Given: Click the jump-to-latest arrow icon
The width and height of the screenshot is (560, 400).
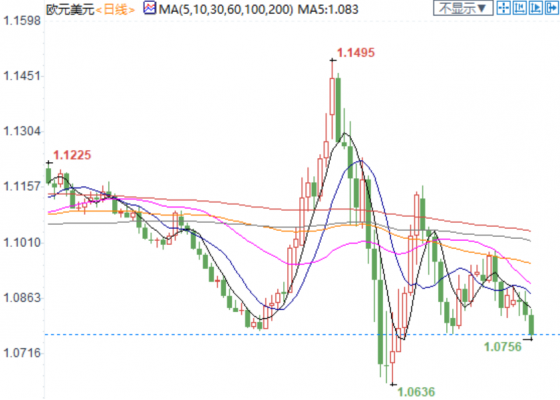Looking at the screenshot, I should pos(552,8).
